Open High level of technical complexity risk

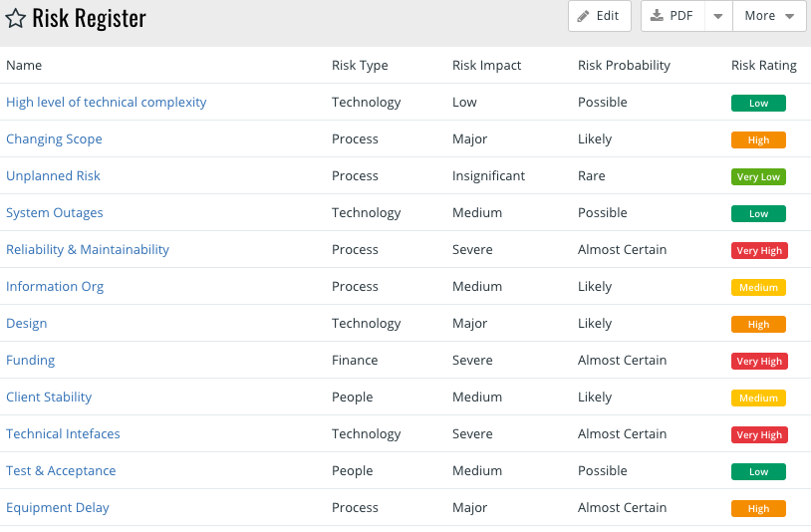106,103
